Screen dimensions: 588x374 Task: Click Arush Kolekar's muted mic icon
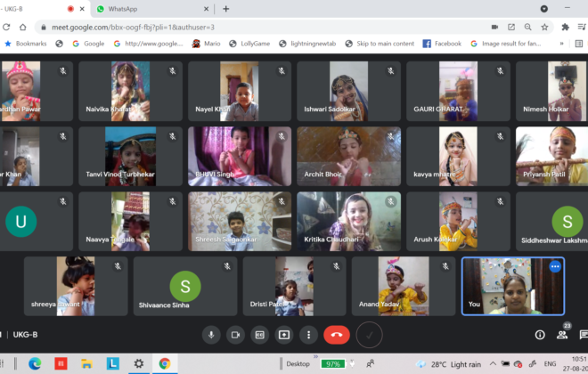click(x=501, y=201)
